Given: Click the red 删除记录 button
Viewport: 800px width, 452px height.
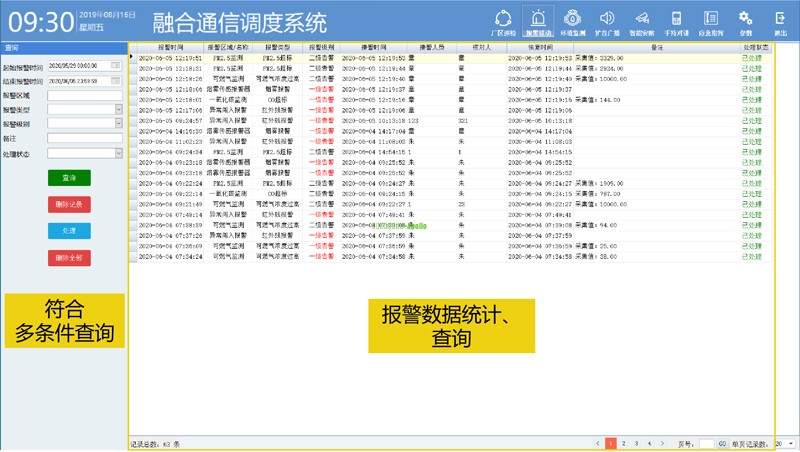Looking at the screenshot, I should tap(69, 204).
